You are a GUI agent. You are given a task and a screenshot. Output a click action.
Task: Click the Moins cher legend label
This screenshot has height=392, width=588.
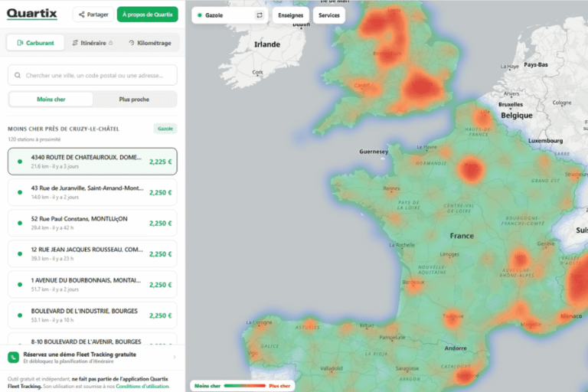[x=207, y=386]
